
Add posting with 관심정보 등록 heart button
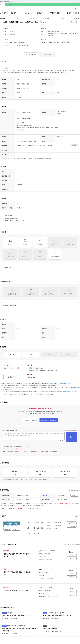click(31, 55)
